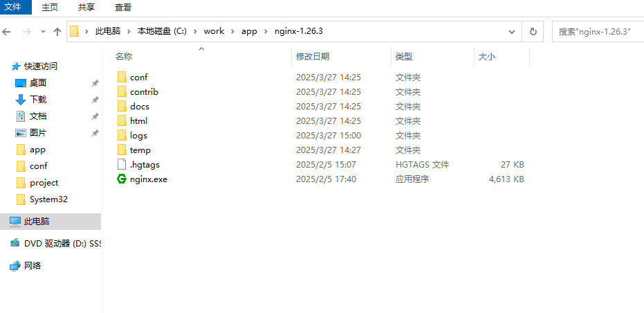Open DVD 驱动器 (D:) in navigation pane
Viewport: 644px width, 313px height.
coord(62,244)
